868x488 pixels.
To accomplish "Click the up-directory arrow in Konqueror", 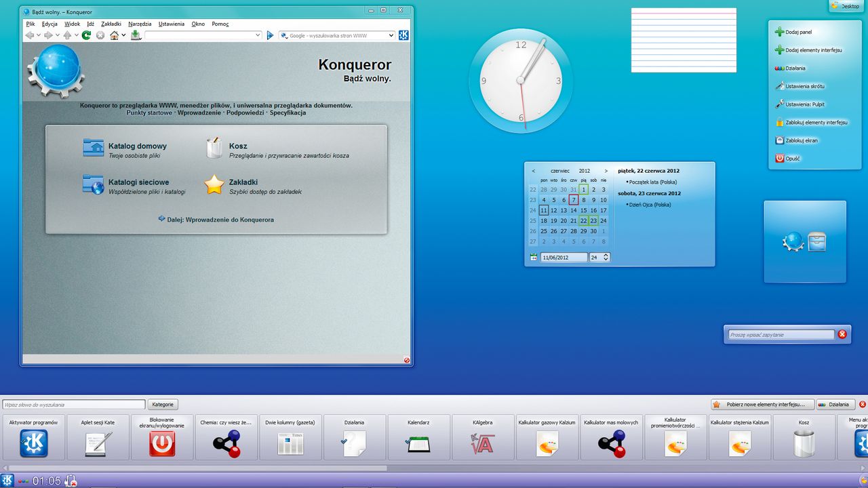I will (67, 35).
